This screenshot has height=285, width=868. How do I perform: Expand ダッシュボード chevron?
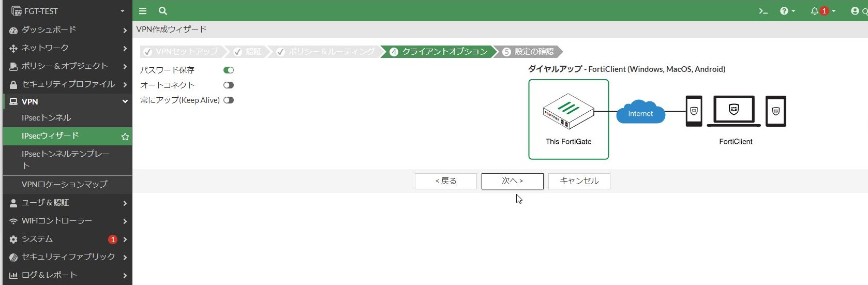point(125,31)
